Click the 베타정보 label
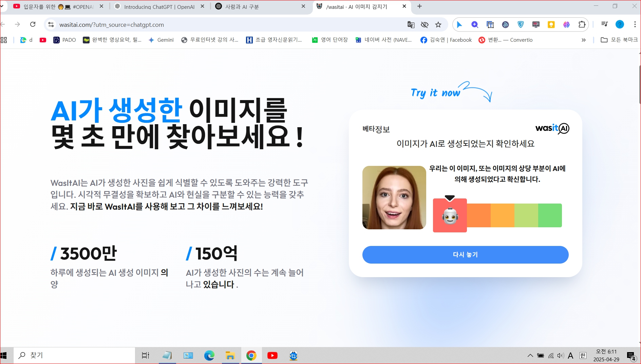Screen dimensions: 641x364 pyautogui.click(x=376, y=129)
